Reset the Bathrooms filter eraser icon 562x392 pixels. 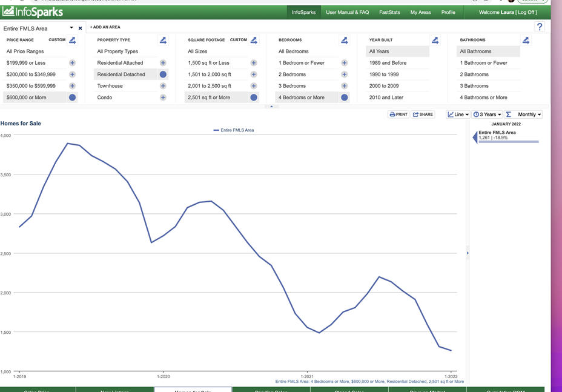point(526,40)
